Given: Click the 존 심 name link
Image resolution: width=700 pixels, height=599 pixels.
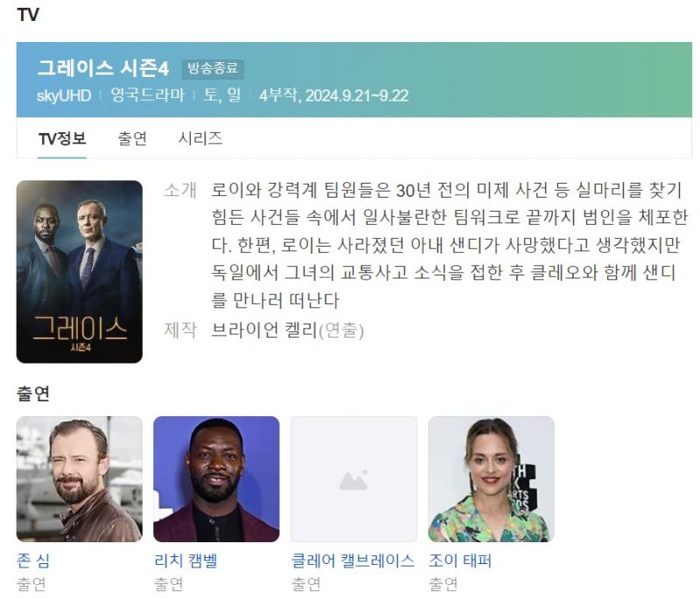Looking at the screenshot, I should 33,561.
